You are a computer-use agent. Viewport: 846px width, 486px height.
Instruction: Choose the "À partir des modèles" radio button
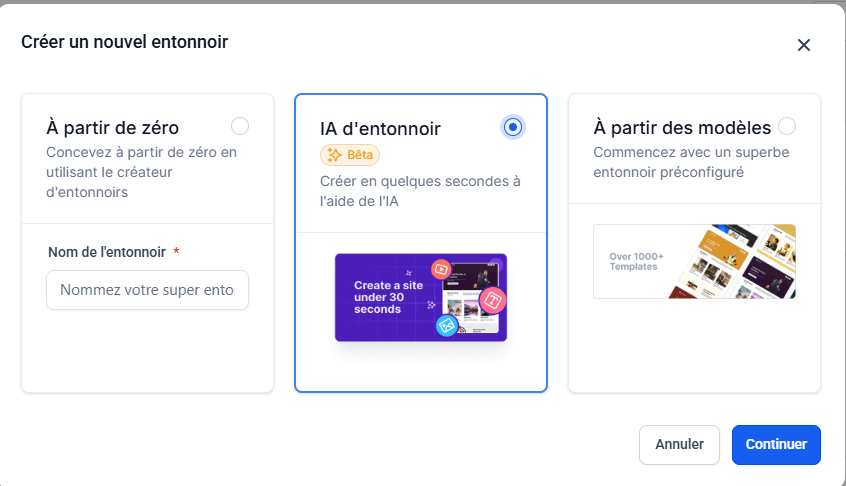coord(787,126)
